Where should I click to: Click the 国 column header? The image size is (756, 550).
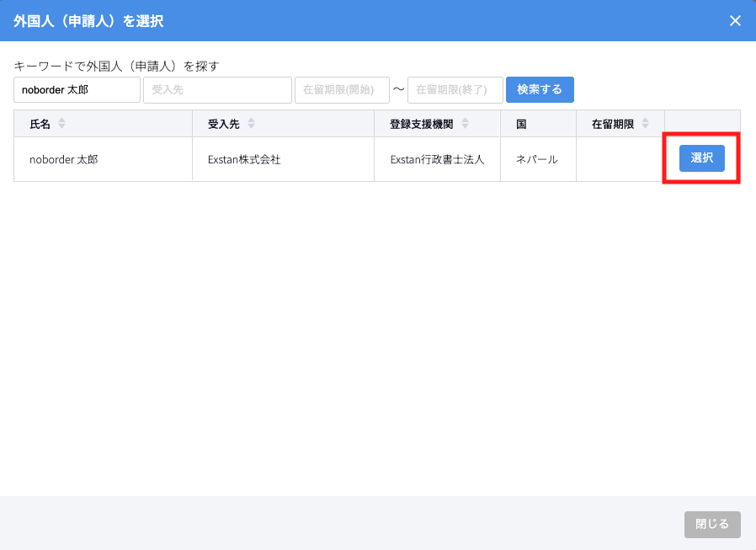pyautogui.click(x=521, y=124)
